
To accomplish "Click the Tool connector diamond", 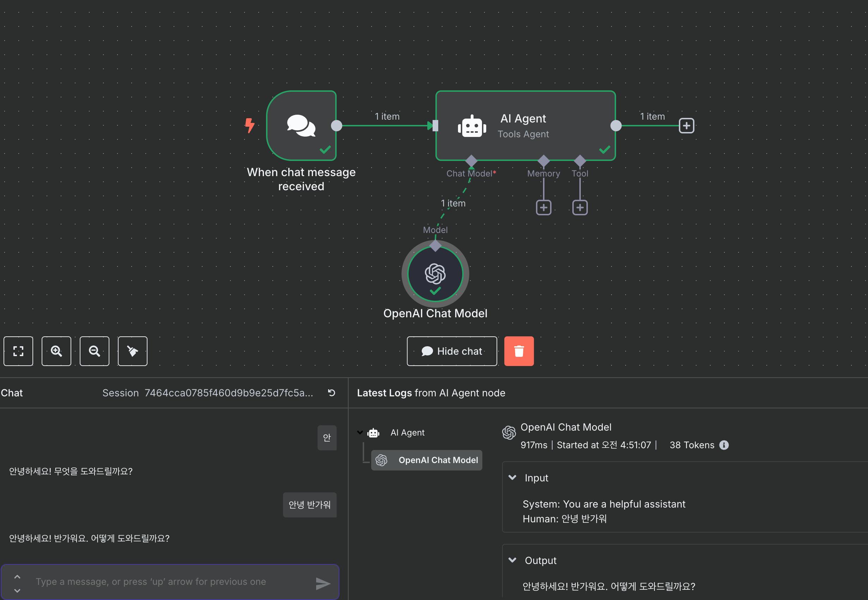I will [580, 161].
